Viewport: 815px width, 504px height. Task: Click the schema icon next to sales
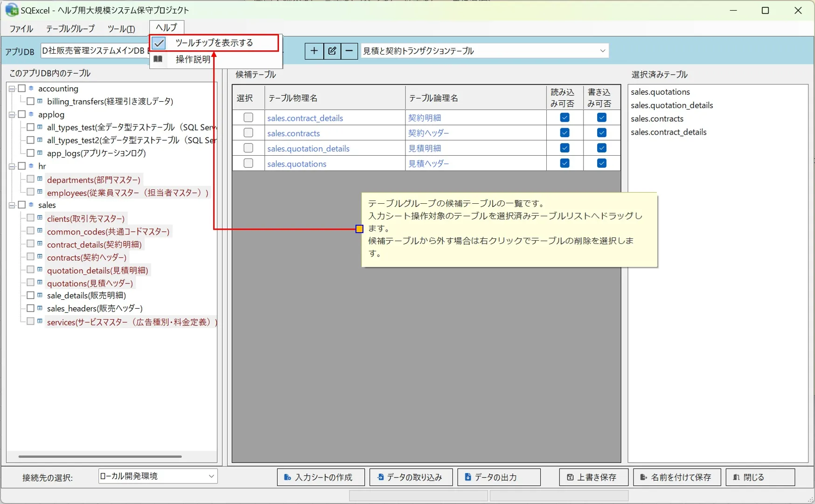pos(31,205)
